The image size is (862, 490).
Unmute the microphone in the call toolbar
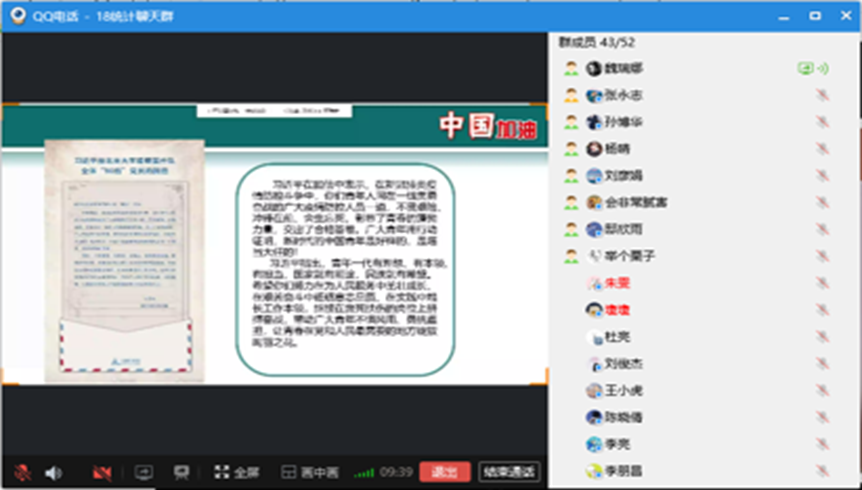pyautogui.click(x=22, y=472)
